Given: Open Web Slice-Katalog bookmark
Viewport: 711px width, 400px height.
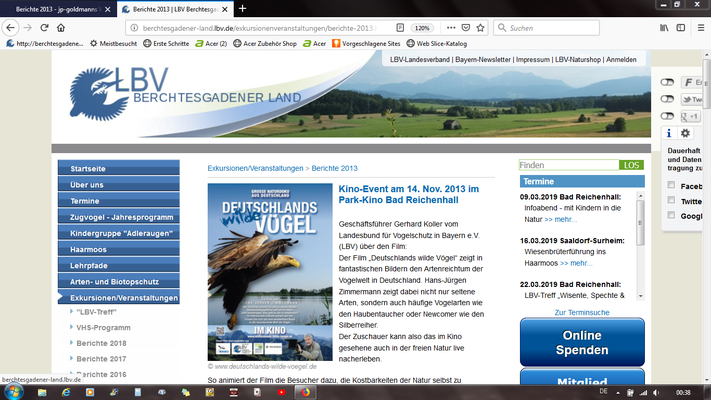Looking at the screenshot, I should 437,44.
